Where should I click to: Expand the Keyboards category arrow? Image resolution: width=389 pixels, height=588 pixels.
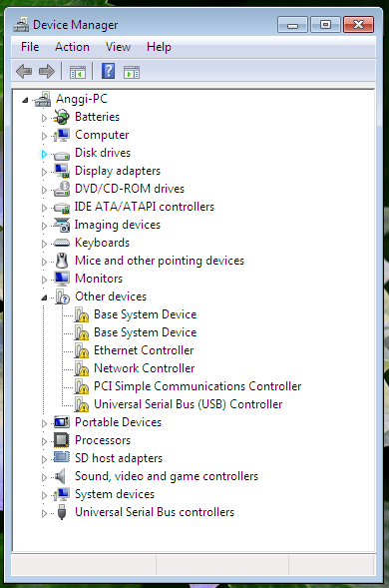coord(44,244)
